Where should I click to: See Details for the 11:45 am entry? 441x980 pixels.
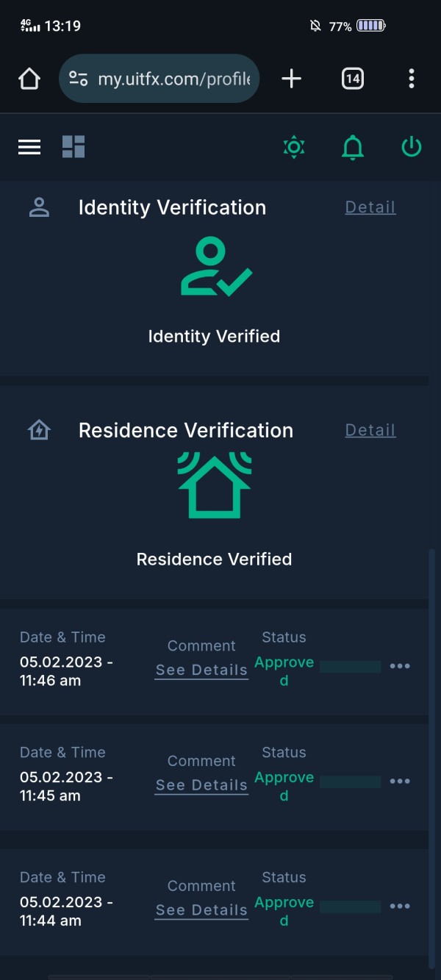click(x=201, y=785)
